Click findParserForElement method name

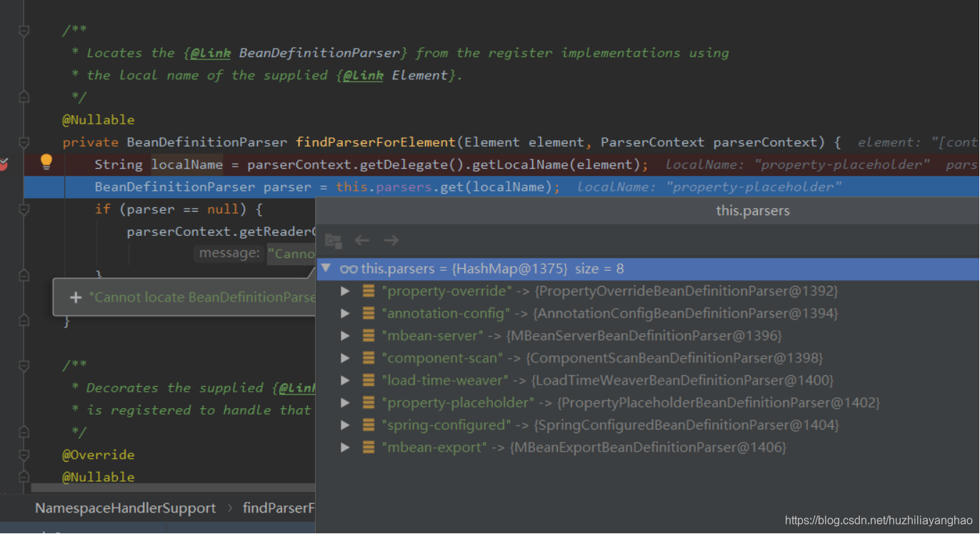click(376, 142)
